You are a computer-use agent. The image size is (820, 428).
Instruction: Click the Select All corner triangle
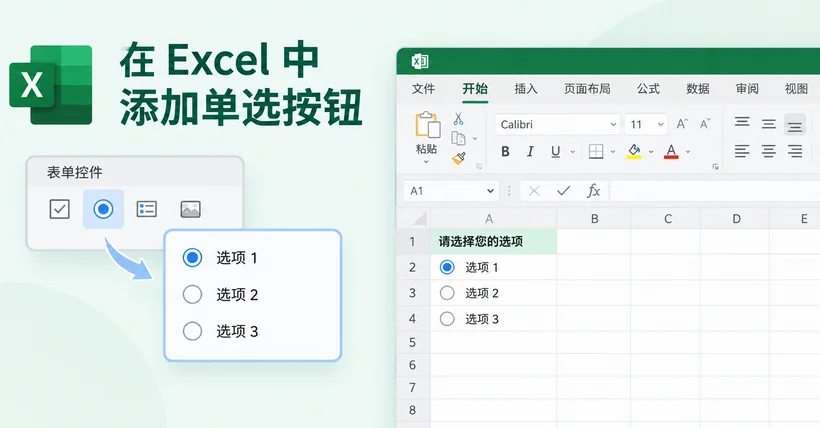[419, 218]
